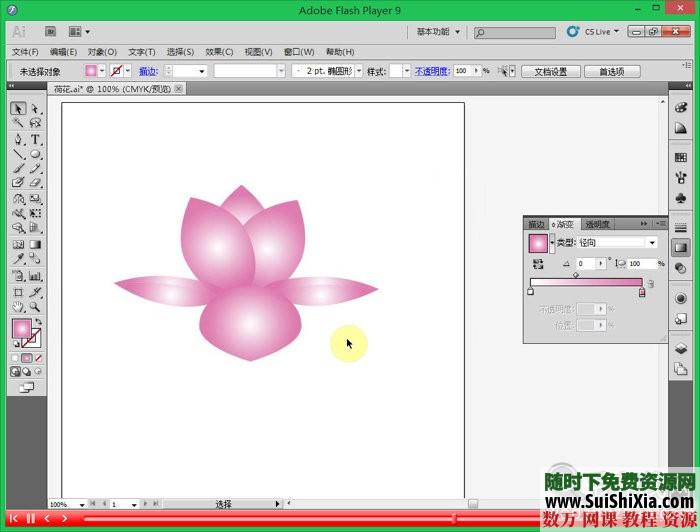Select the Eraser tool
700x532 pixels.
click(x=35, y=182)
